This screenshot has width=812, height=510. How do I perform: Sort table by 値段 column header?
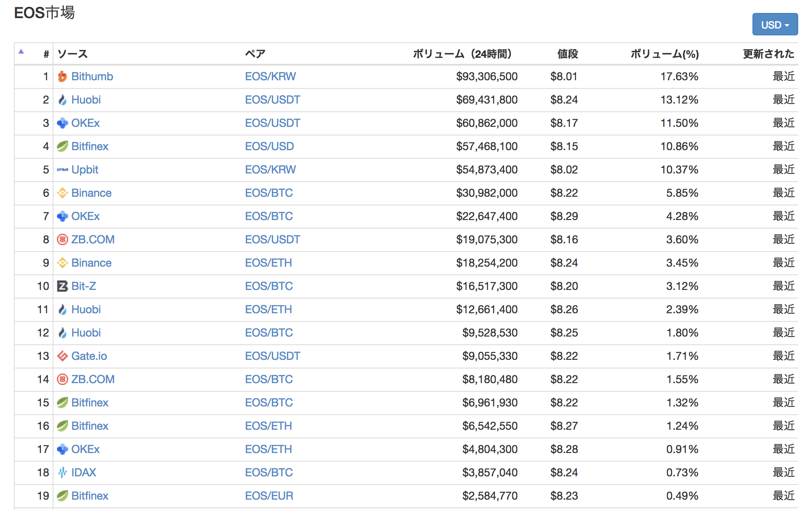[567, 54]
